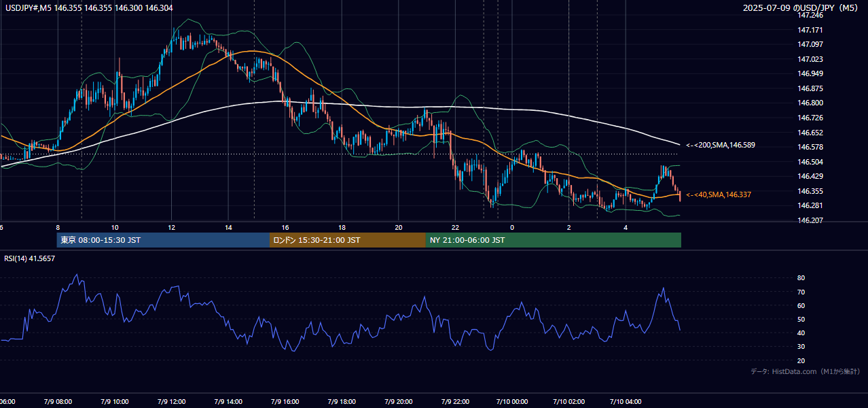Click the 7/9 14:00 time axis label
Image resolution: width=868 pixels, height=408 pixels.
[x=228, y=401]
